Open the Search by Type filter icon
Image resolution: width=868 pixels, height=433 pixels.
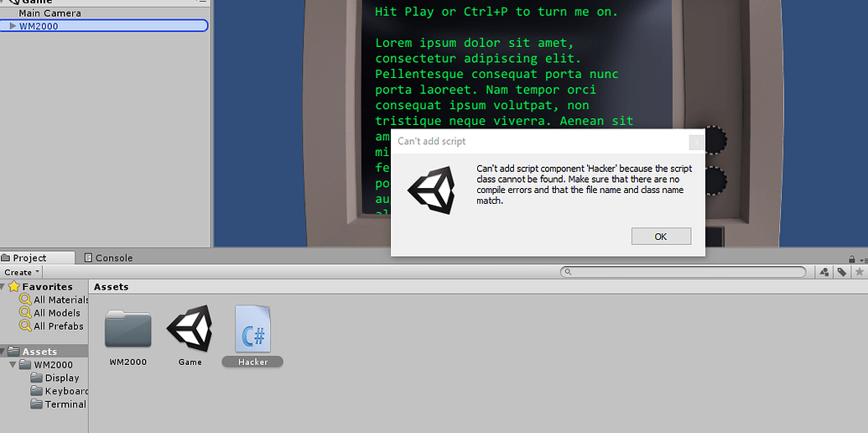(824, 272)
